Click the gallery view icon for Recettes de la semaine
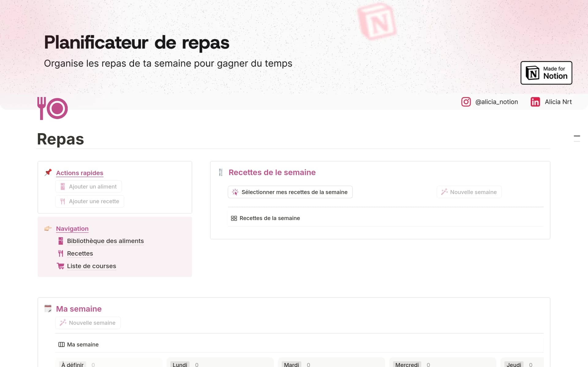This screenshot has width=588, height=367. [234, 218]
